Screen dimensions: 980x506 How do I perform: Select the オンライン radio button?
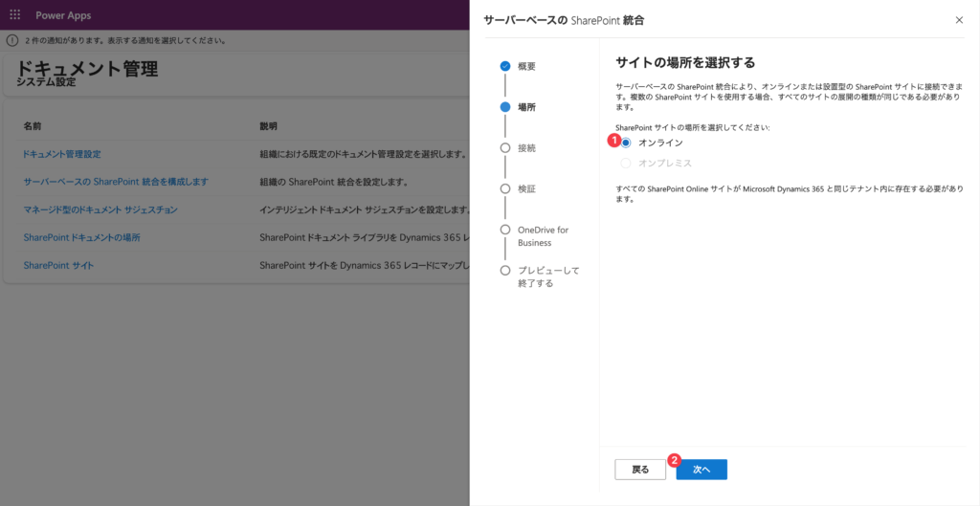coord(626,143)
